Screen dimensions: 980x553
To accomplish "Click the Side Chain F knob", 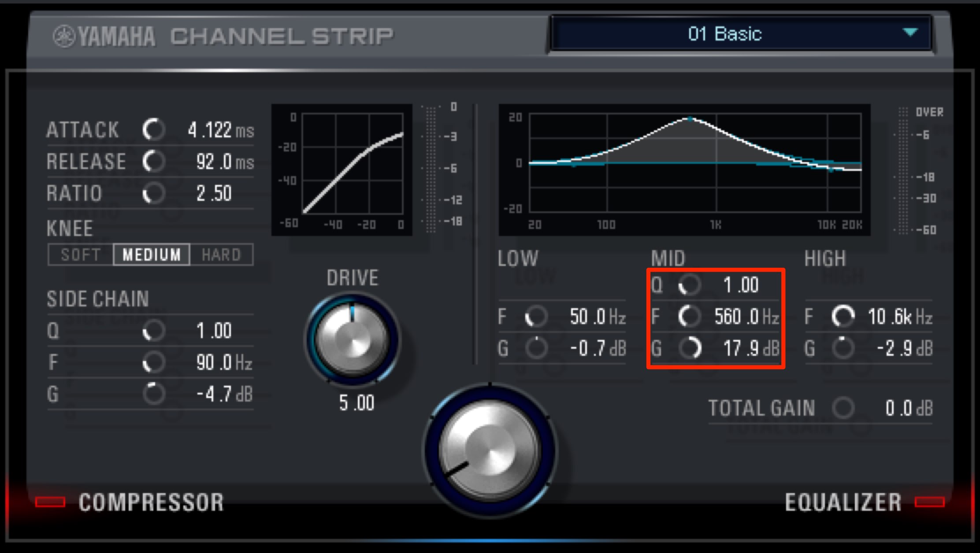I will pyautogui.click(x=154, y=362).
